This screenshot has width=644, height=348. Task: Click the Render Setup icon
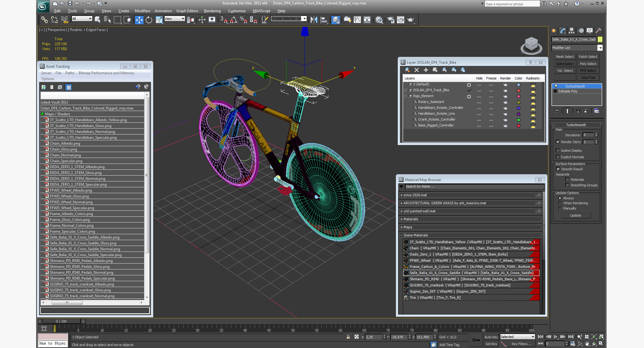click(390, 20)
